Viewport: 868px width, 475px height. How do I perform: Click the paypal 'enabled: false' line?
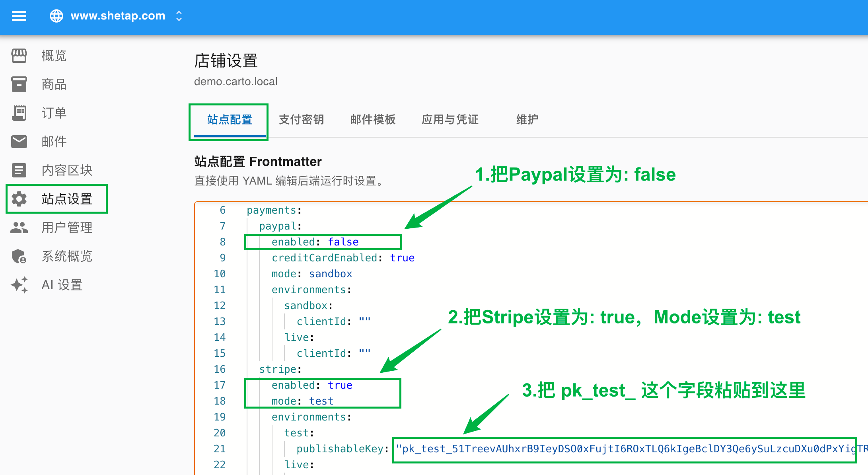[x=315, y=242]
